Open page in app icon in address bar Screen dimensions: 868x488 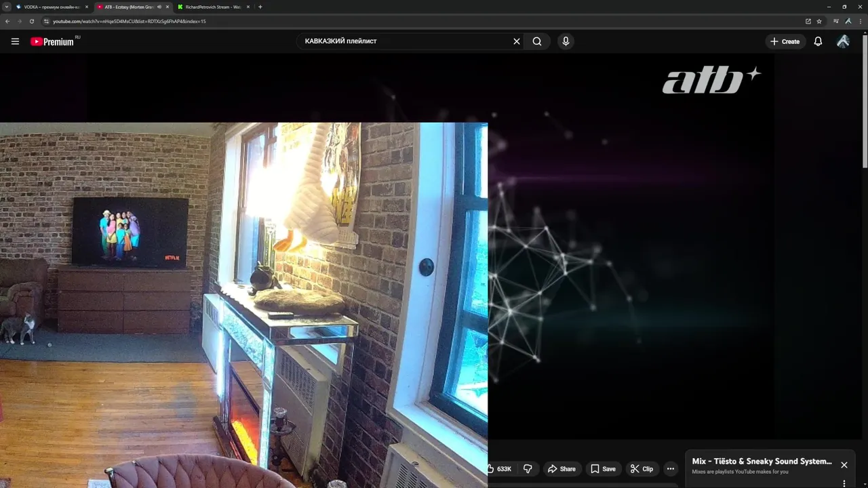tap(808, 21)
